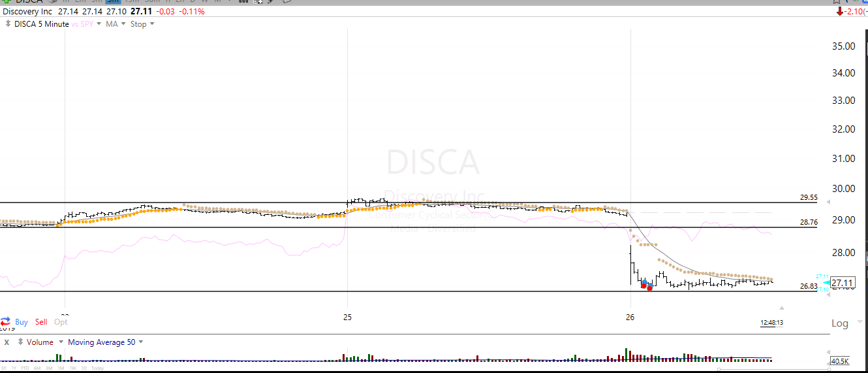Click the left handle of the time range slider
Viewport: 868px width, 373px height.
point(719,369)
